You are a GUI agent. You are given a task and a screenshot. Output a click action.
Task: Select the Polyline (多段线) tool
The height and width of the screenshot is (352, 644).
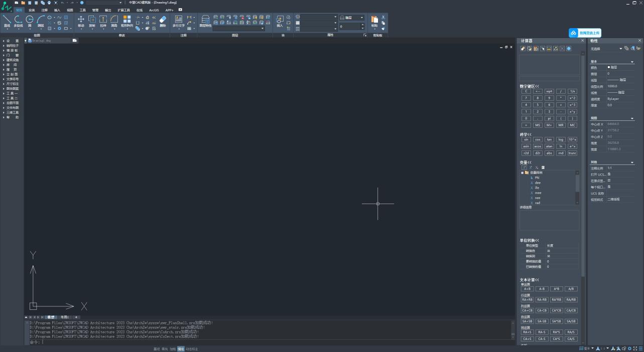point(19,21)
